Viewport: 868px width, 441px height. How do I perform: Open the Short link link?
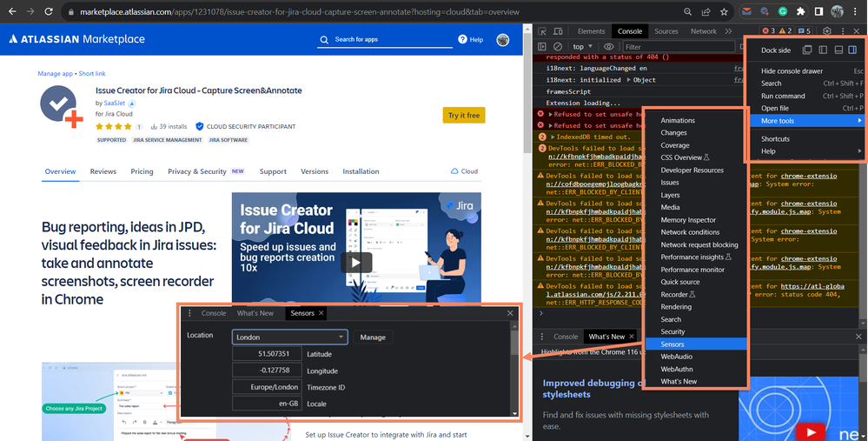click(92, 74)
